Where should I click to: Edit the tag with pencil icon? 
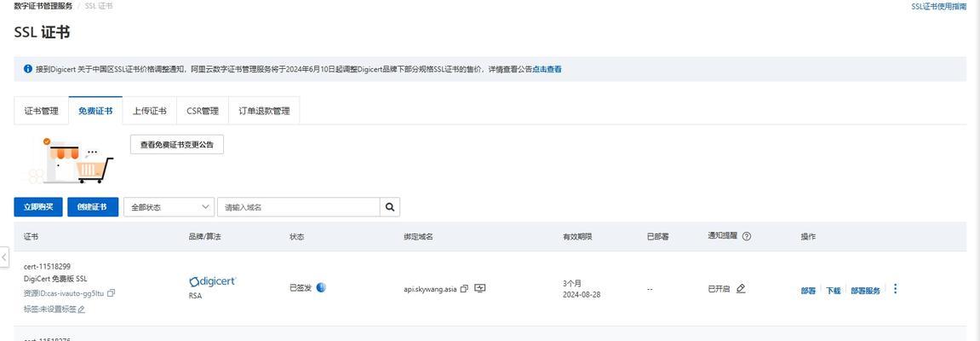[x=81, y=309]
